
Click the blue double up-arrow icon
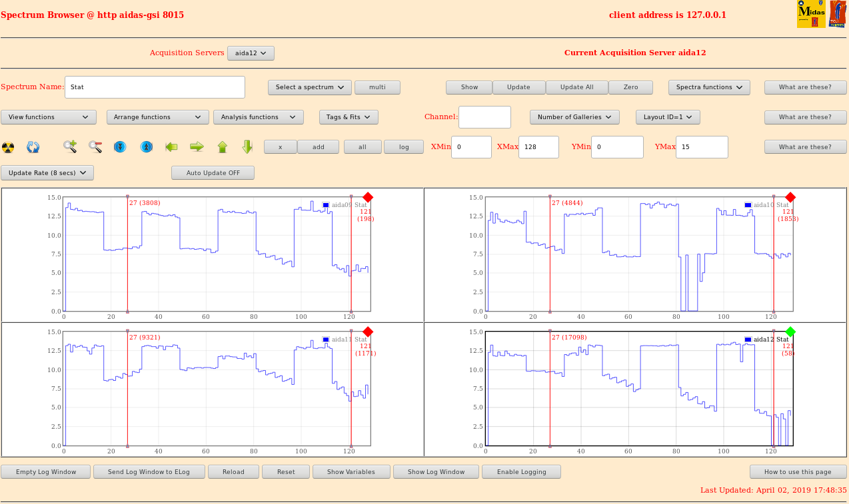[x=146, y=147]
